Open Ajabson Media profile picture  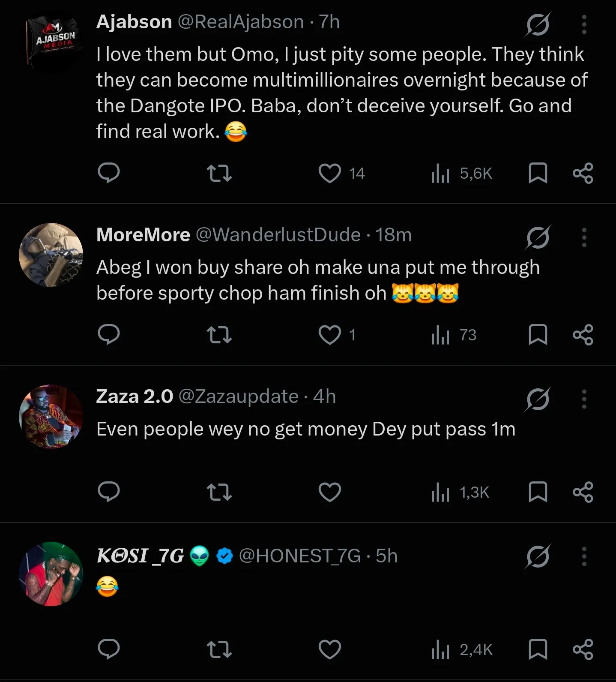pyautogui.click(x=51, y=42)
